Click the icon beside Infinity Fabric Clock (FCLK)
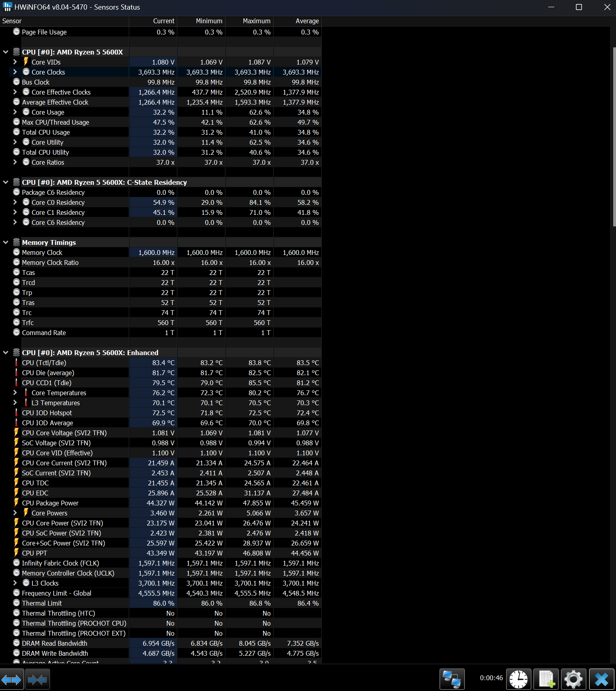 click(16, 563)
